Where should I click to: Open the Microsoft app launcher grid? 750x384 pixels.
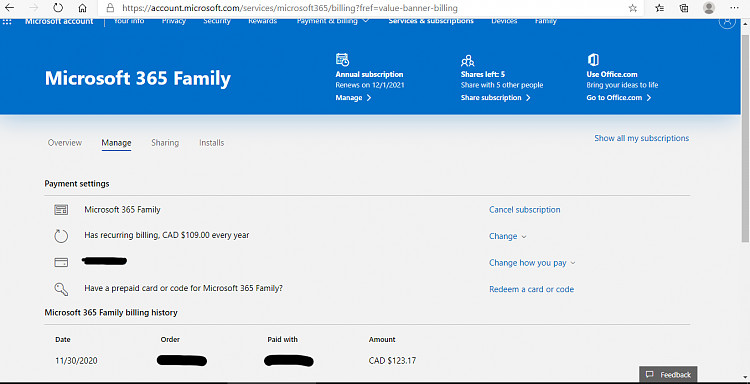[8, 22]
